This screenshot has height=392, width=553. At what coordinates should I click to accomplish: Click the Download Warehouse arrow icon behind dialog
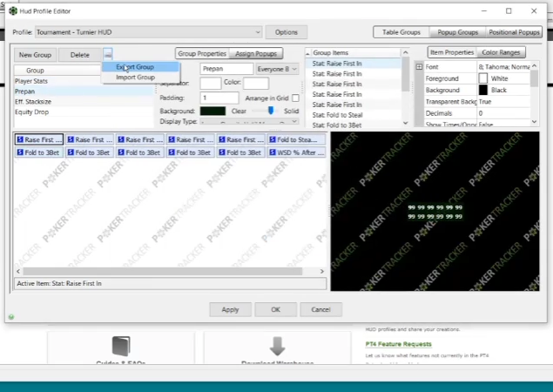point(278,346)
